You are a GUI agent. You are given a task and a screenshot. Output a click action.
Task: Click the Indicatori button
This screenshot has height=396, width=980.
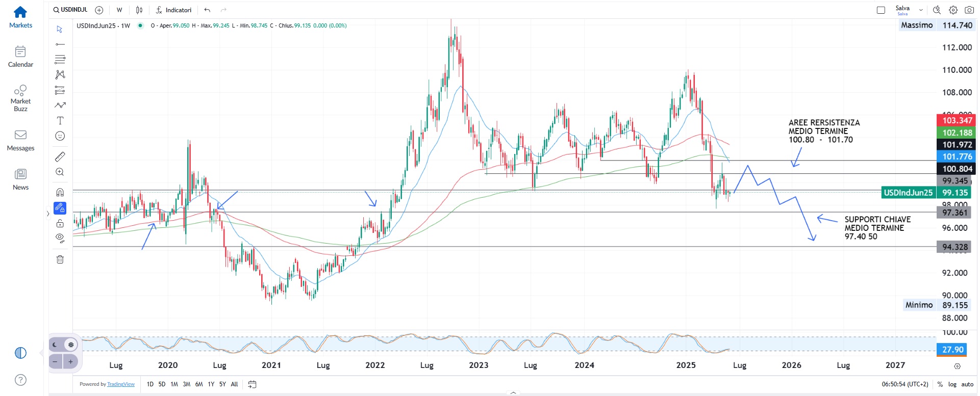click(x=173, y=10)
